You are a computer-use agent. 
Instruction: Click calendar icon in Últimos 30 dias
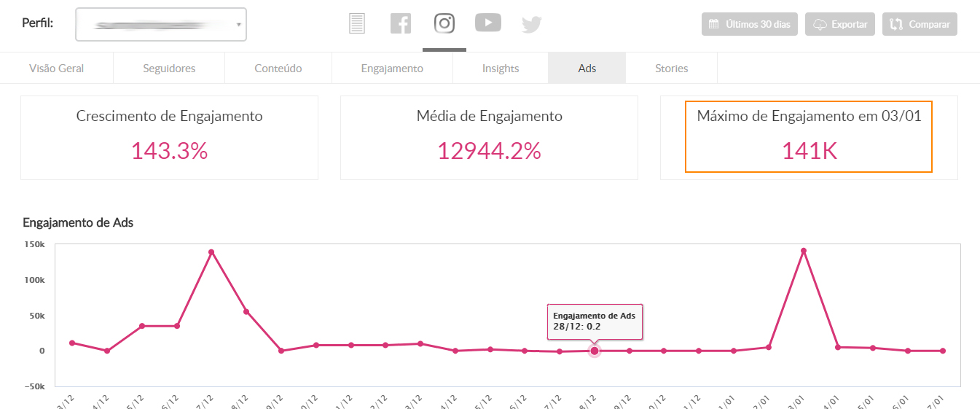click(x=714, y=24)
